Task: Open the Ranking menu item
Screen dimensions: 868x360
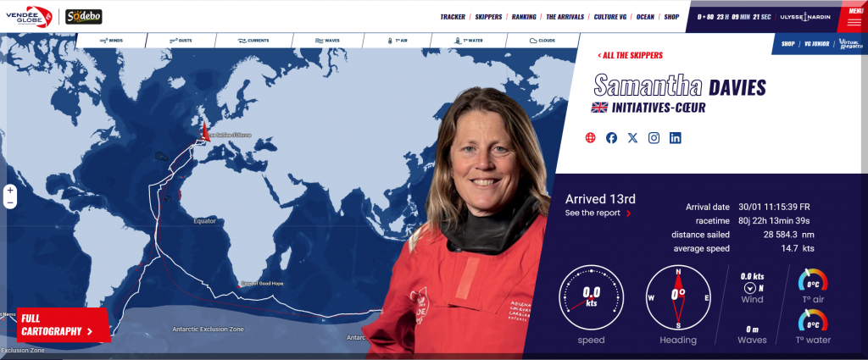Action: point(524,17)
